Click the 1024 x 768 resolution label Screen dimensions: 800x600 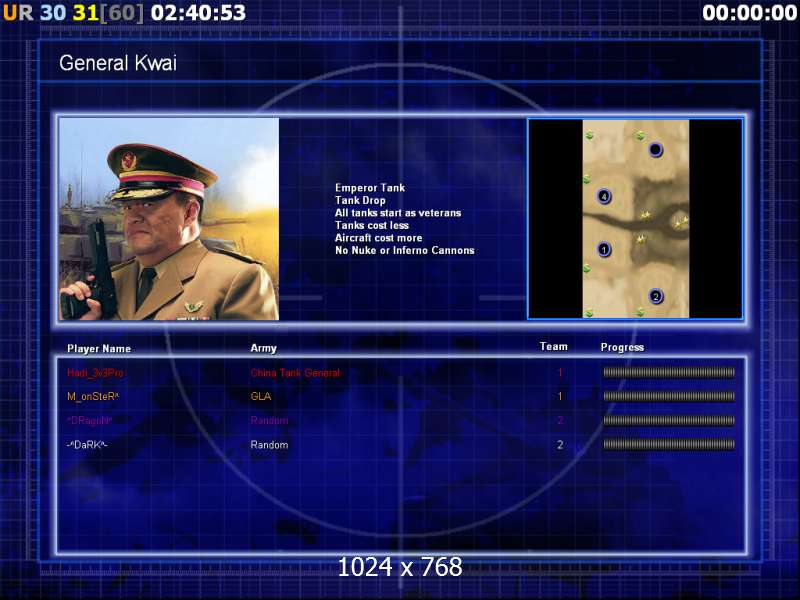click(400, 567)
